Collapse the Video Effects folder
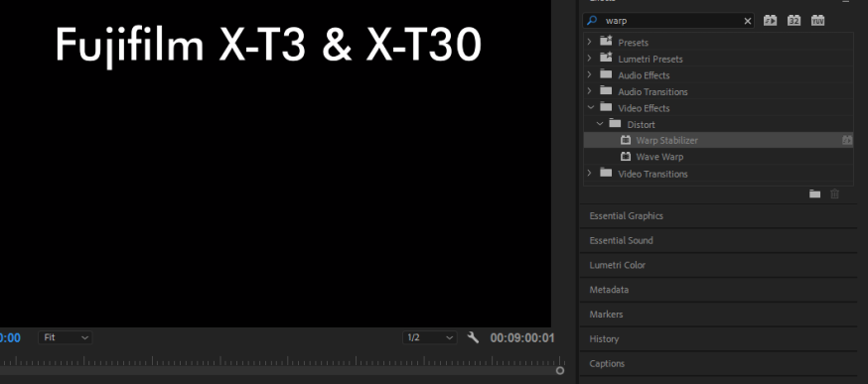Image resolution: width=868 pixels, height=384 pixels. click(590, 107)
